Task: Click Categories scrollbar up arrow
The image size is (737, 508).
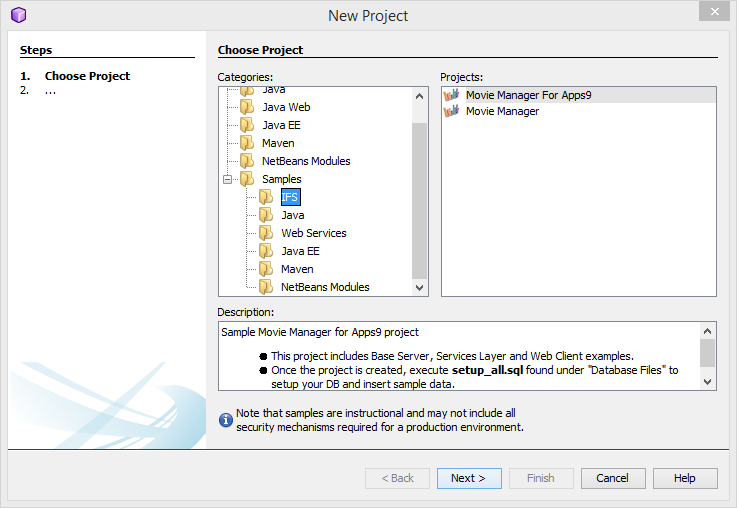Action: click(420, 96)
